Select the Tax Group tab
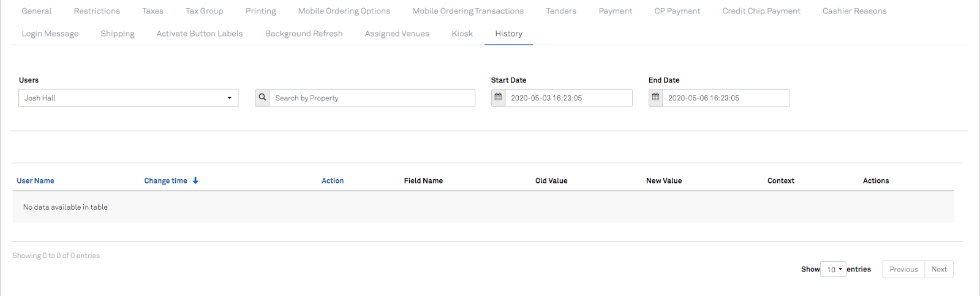980x296 pixels. [x=205, y=11]
